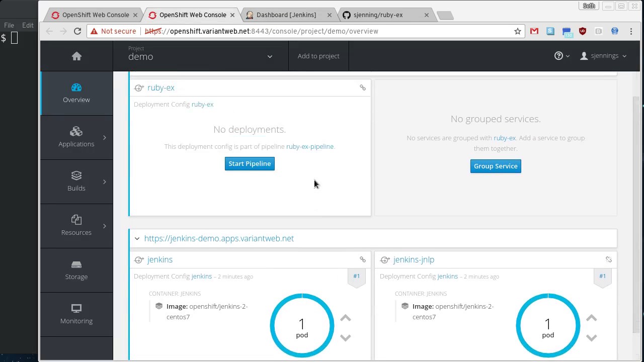Click the Group Service button
This screenshot has width=644, height=362.
point(496,166)
